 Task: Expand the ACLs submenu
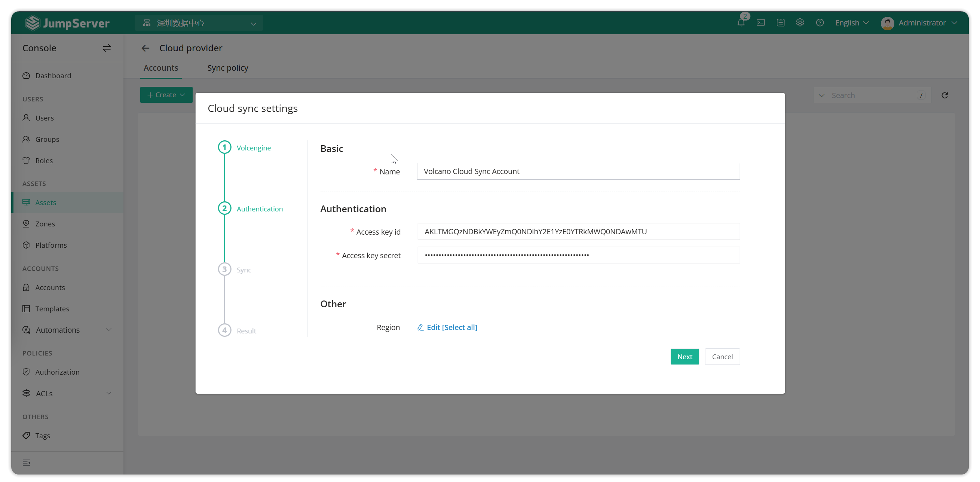tap(109, 393)
